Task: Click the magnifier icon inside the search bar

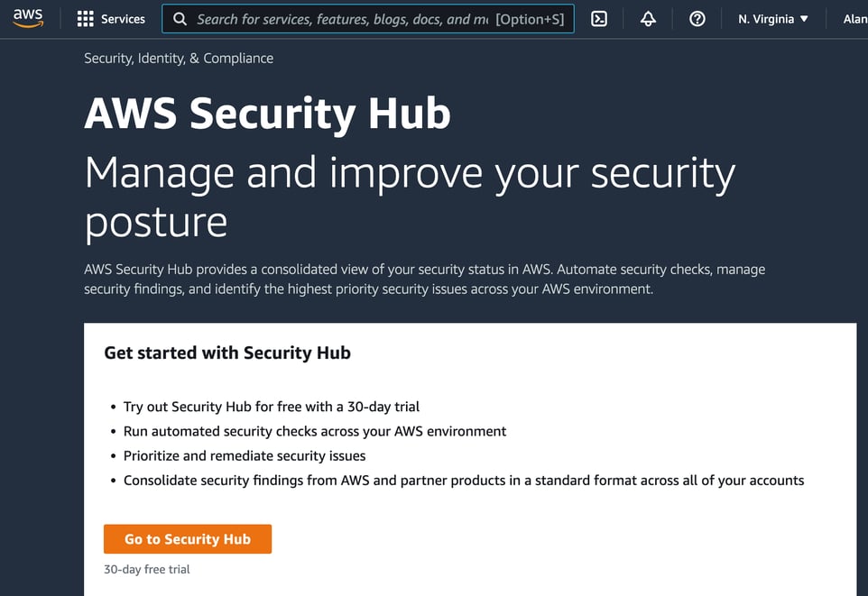Action: (x=180, y=18)
